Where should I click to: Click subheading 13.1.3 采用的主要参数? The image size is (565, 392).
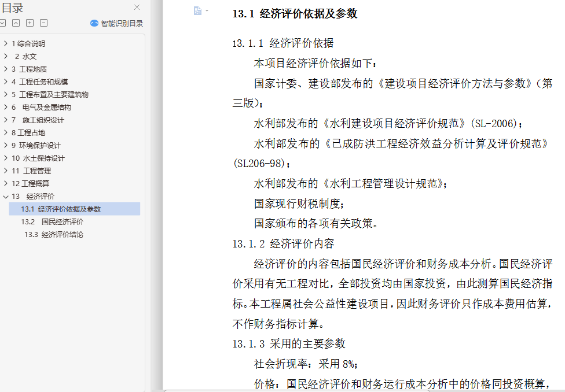click(x=289, y=344)
